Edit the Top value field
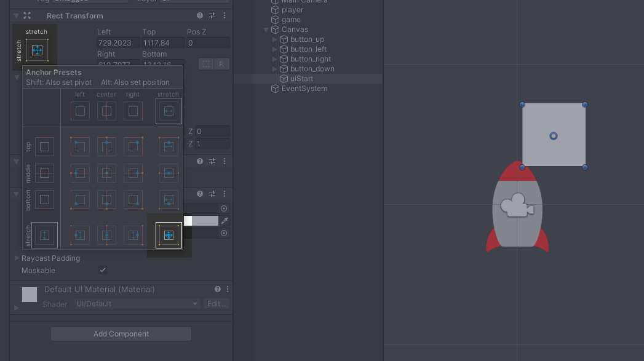The height and width of the screenshot is (361, 644). click(x=162, y=42)
